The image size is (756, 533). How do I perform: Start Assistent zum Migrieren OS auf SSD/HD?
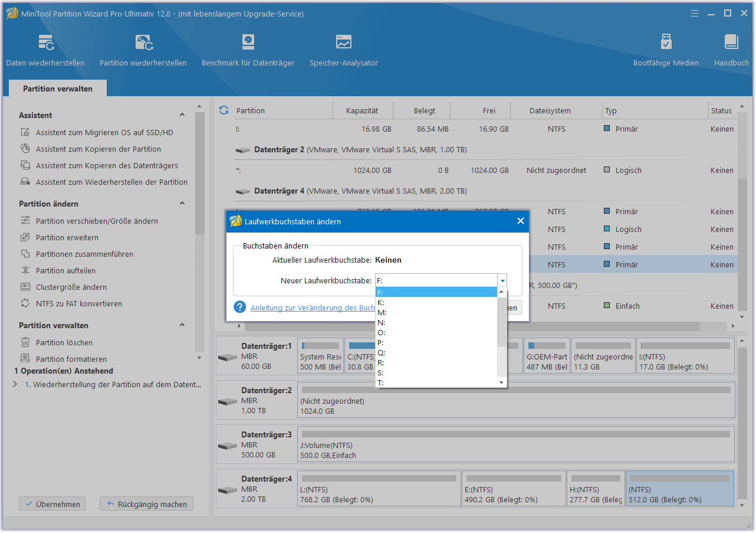[104, 133]
